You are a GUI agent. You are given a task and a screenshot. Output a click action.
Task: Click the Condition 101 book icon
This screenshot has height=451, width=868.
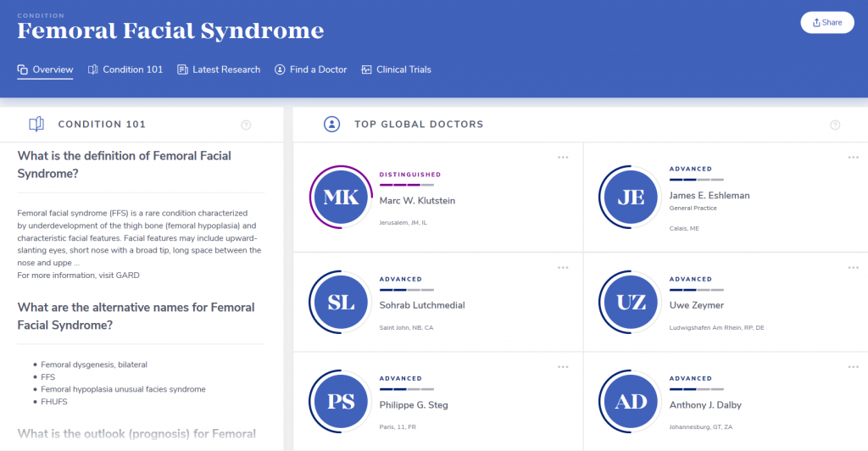[x=36, y=125]
